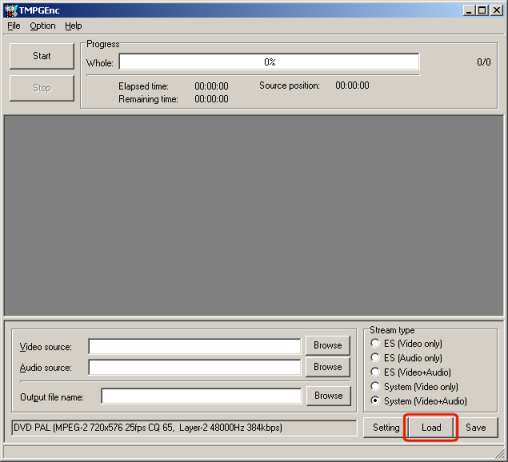The height and width of the screenshot is (462, 508).
Task: Open the Setting dialog button
Action: click(386, 427)
